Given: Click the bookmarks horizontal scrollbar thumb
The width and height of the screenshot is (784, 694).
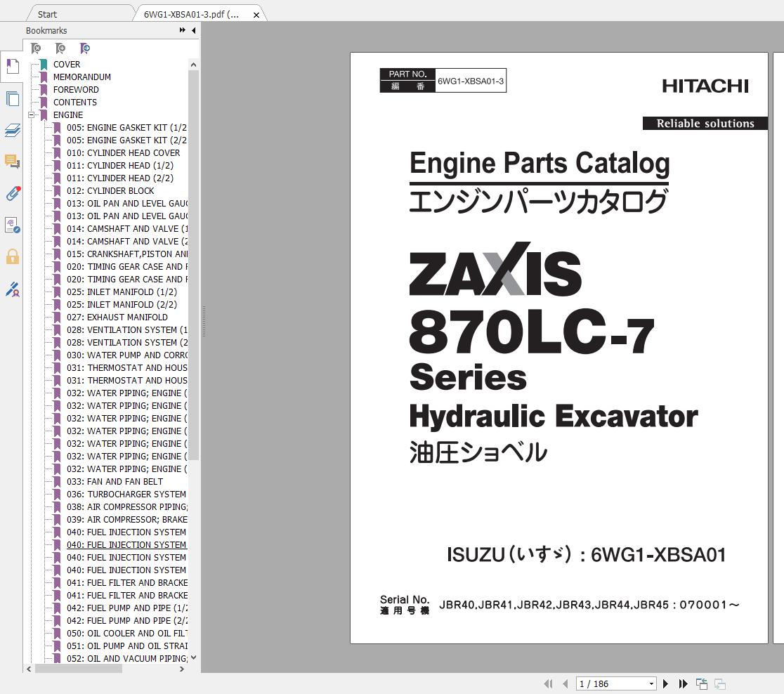Looking at the screenshot, I should pyautogui.click(x=79, y=669).
